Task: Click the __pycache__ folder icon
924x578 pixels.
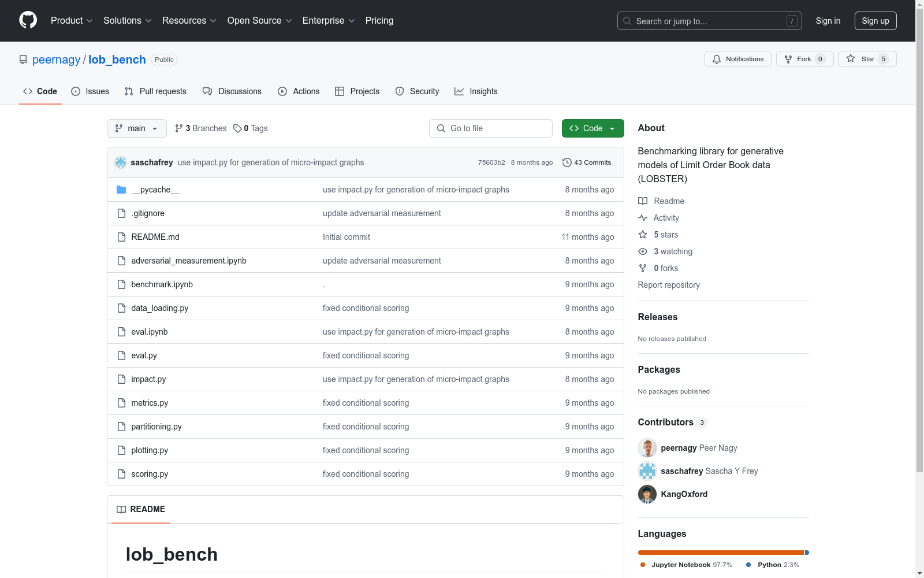Action: click(x=121, y=190)
